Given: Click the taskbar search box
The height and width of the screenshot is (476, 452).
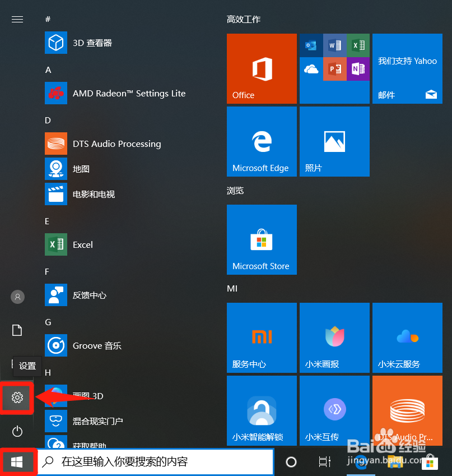Looking at the screenshot, I should pos(156,462).
